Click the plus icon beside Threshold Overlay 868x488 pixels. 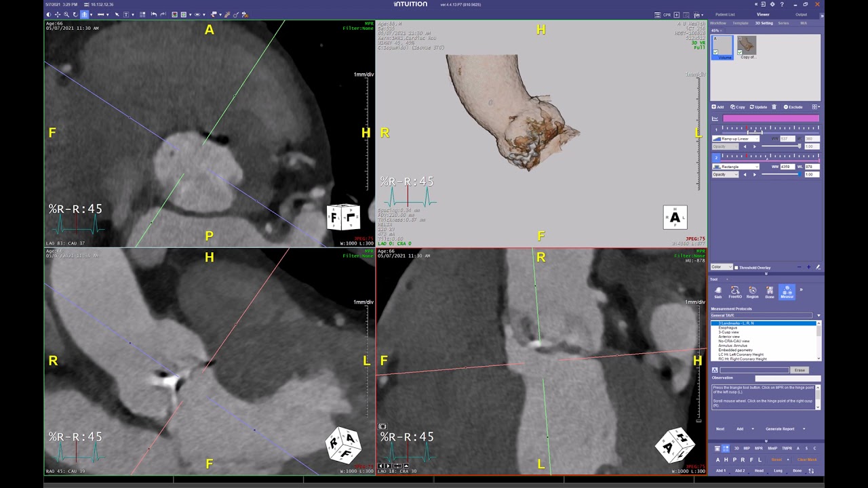point(808,267)
